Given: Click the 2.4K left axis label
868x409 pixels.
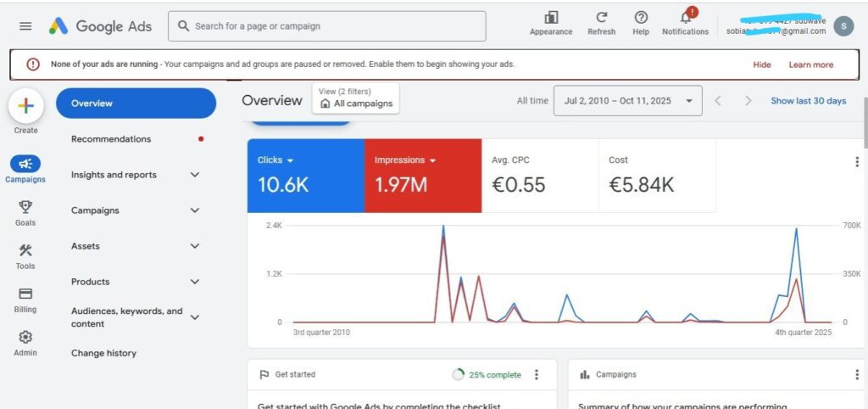Looking at the screenshot, I should tap(274, 226).
